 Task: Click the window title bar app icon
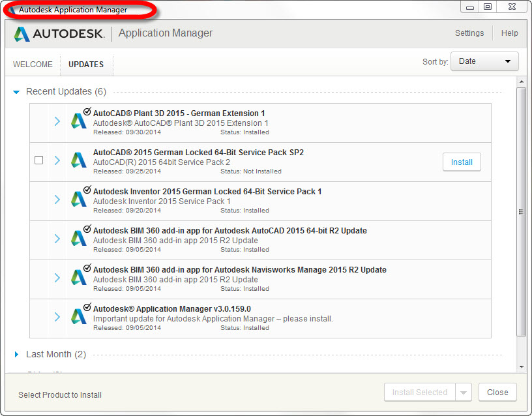click(x=12, y=10)
